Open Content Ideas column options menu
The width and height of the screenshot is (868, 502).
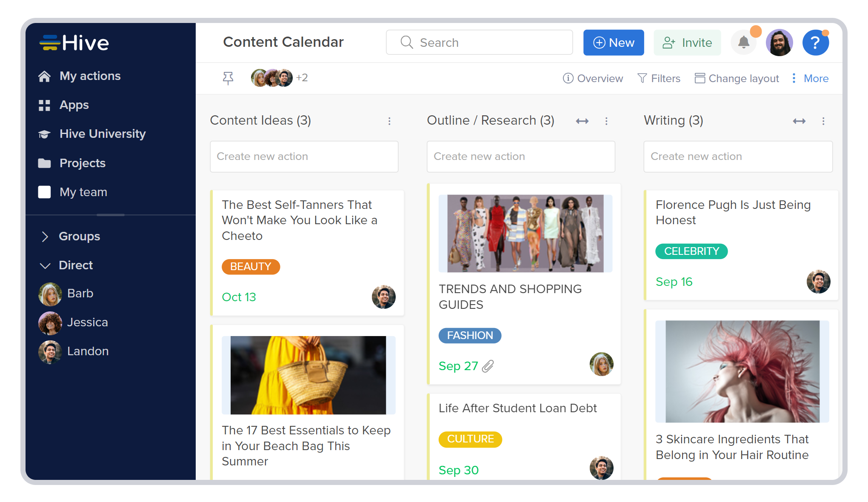[389, 121]
